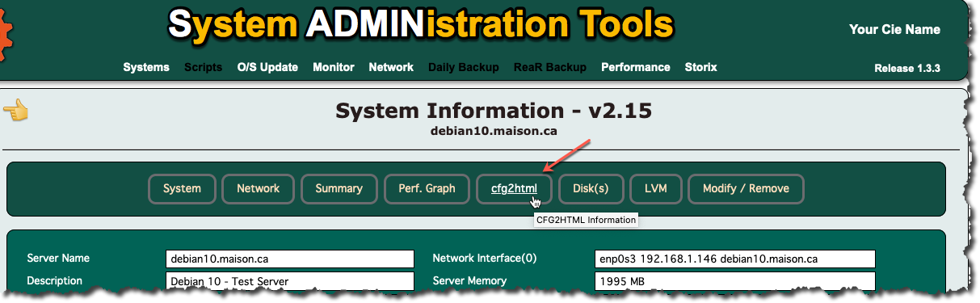Click the Your Cie Name text
This screenshot has width=980, height=303.
(x=894, y=29)
